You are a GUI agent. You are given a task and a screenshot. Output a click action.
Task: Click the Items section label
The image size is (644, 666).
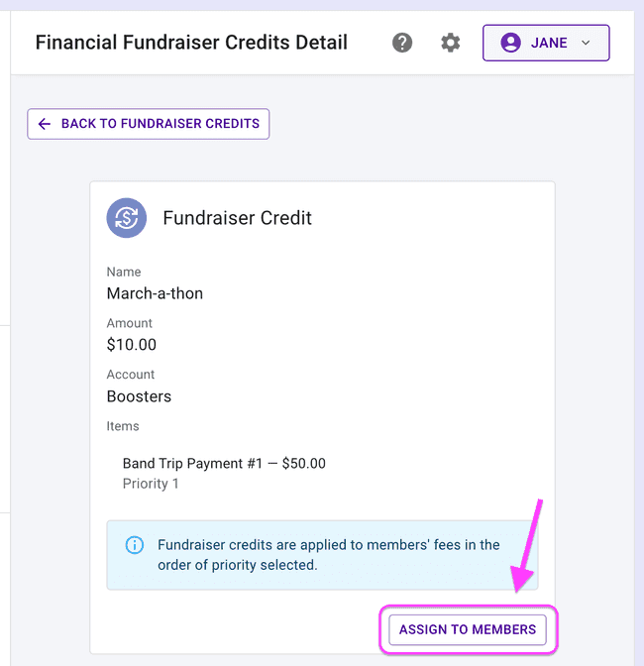pyautogui.click(x=123, y=426)
